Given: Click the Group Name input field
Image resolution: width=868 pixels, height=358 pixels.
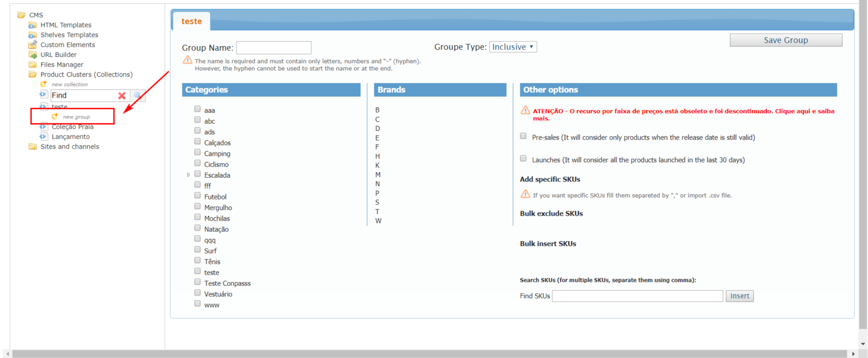Looking at the screenshot, I should coord(273,48).
